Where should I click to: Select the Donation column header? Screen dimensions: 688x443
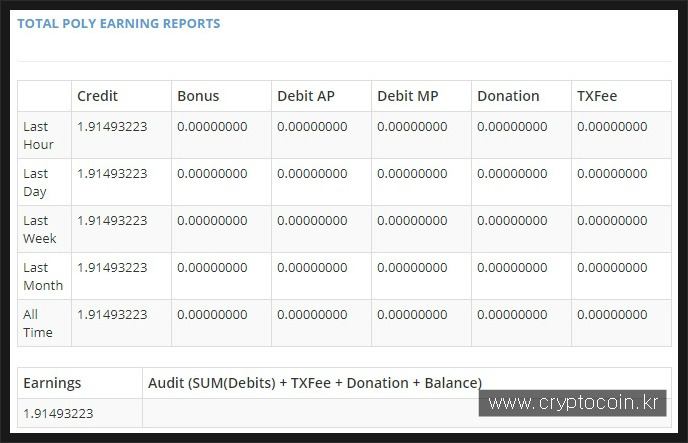(x=508, y=96)
